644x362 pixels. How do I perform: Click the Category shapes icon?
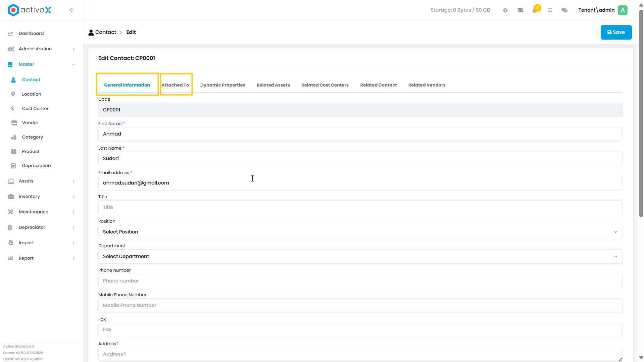pyautogui.click(x=14, y=137)
